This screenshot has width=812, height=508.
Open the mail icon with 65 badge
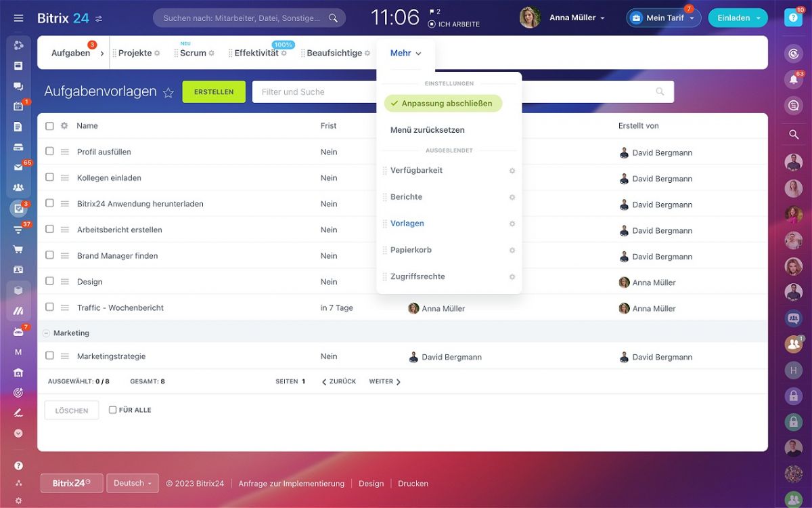point(18,167)
